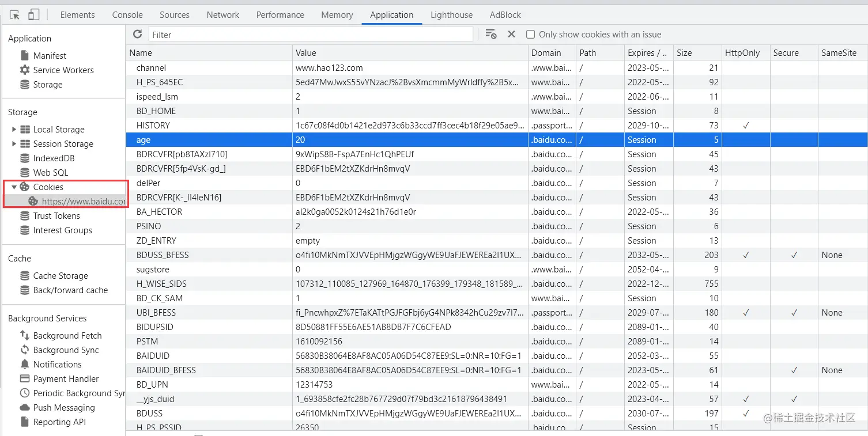Click the Payment Handler card icon
Viewport: 868px width, 436px height.
click(x=25, y=378)
